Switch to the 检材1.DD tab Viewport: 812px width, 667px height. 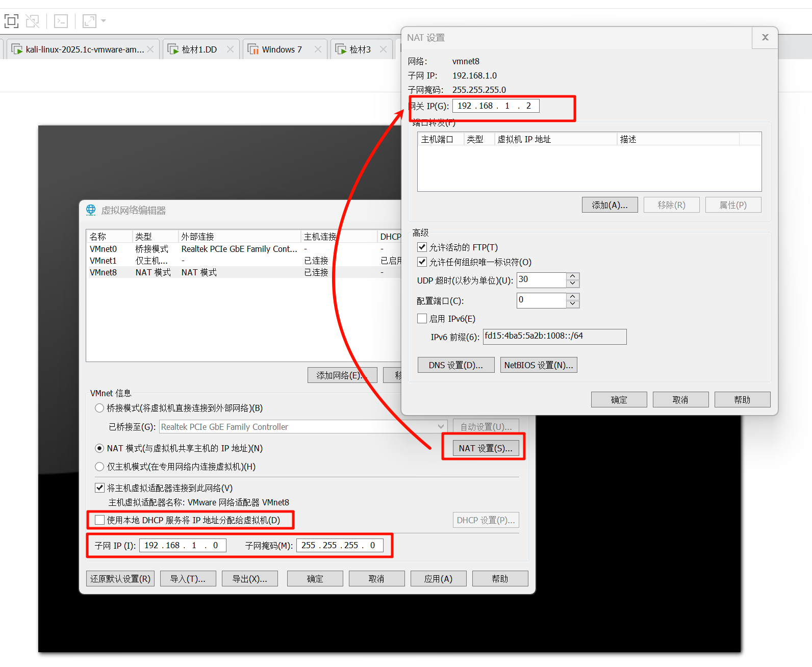199,49
